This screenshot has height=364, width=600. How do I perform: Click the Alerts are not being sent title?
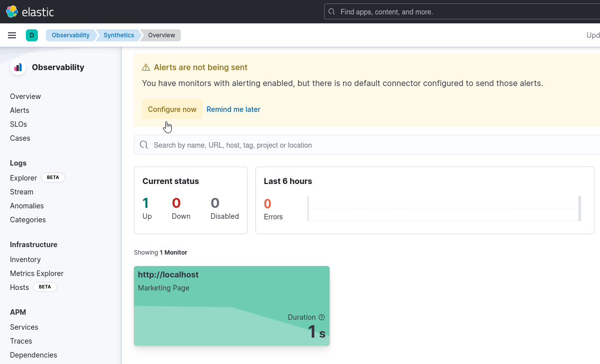[201, 67]
